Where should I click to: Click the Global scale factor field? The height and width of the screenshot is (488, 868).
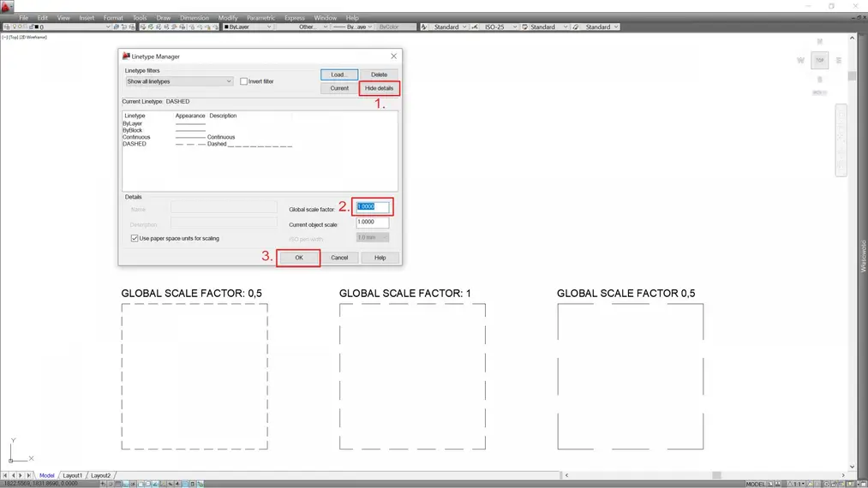tap(372, 206)
